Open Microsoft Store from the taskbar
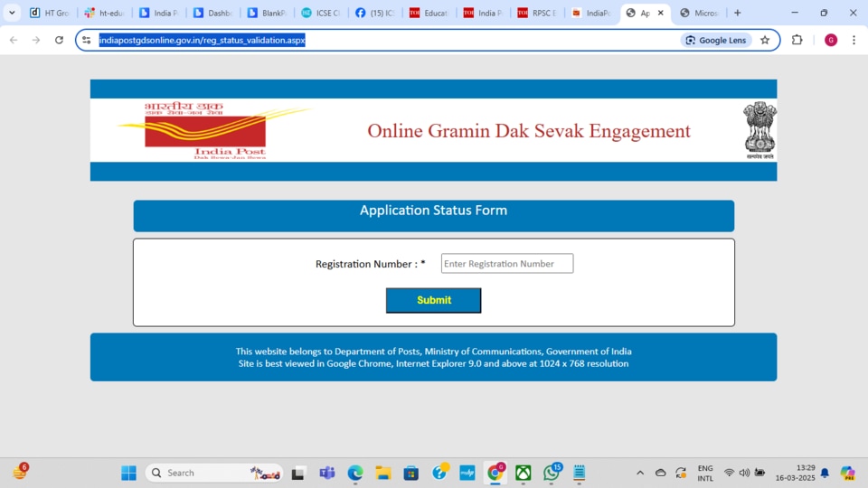The width and height of the screenshot is (868, 488). (410, 473)
